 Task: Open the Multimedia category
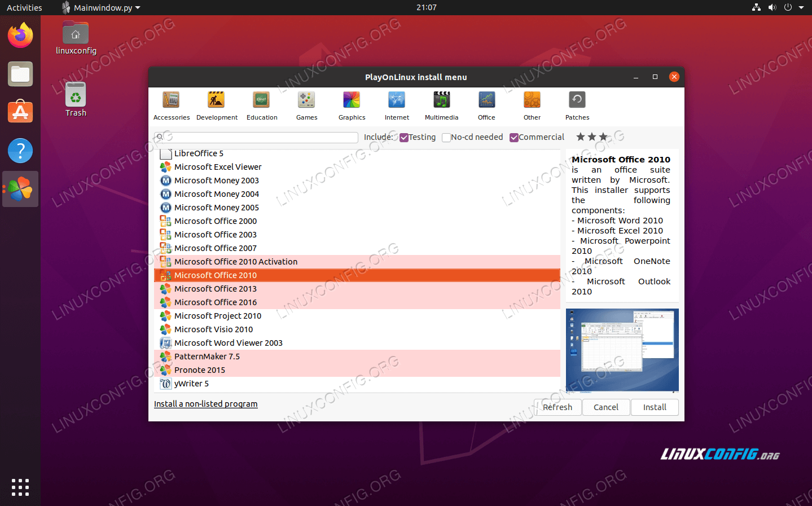pos(441,106)
